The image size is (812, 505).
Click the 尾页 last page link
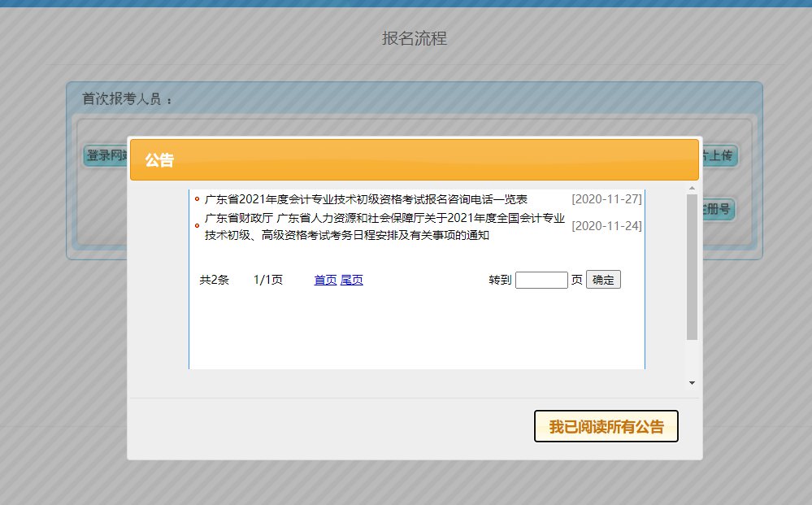coord(351,280)
